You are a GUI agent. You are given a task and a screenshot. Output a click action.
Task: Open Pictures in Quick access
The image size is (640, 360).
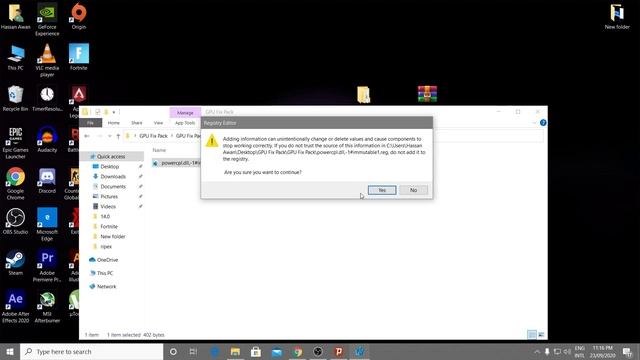coord(109,196)
